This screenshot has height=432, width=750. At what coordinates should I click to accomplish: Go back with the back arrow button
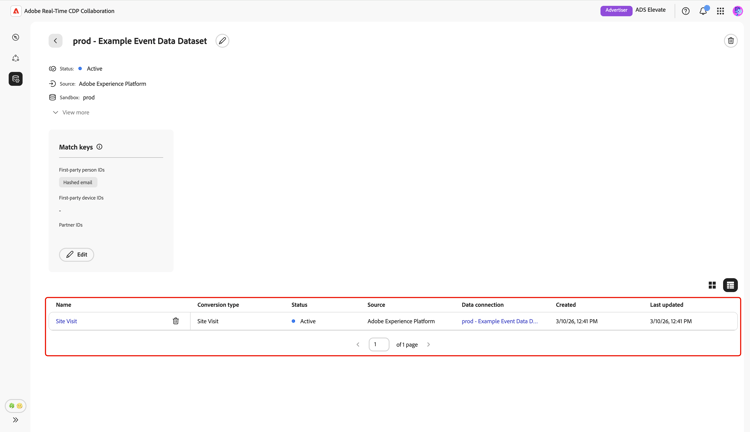[x=55, y=41]
